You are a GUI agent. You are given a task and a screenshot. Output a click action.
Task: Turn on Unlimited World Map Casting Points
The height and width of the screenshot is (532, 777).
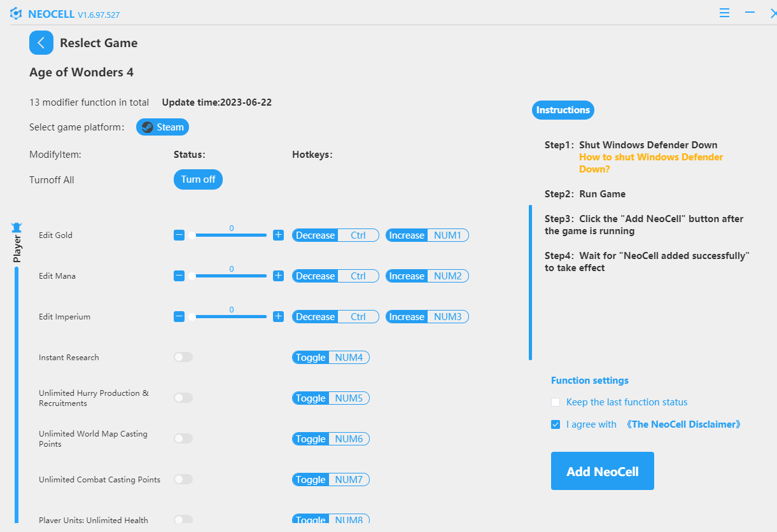pos(183,438)
